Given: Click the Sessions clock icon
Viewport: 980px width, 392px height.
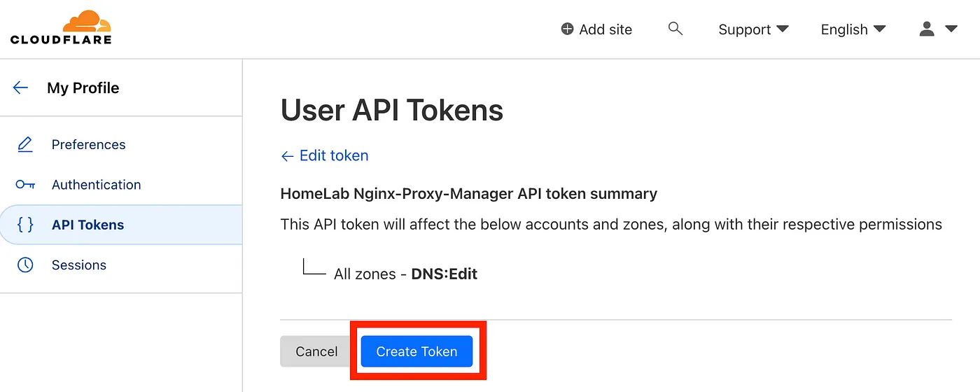Looking at the screenshot, I should point(25,265).
